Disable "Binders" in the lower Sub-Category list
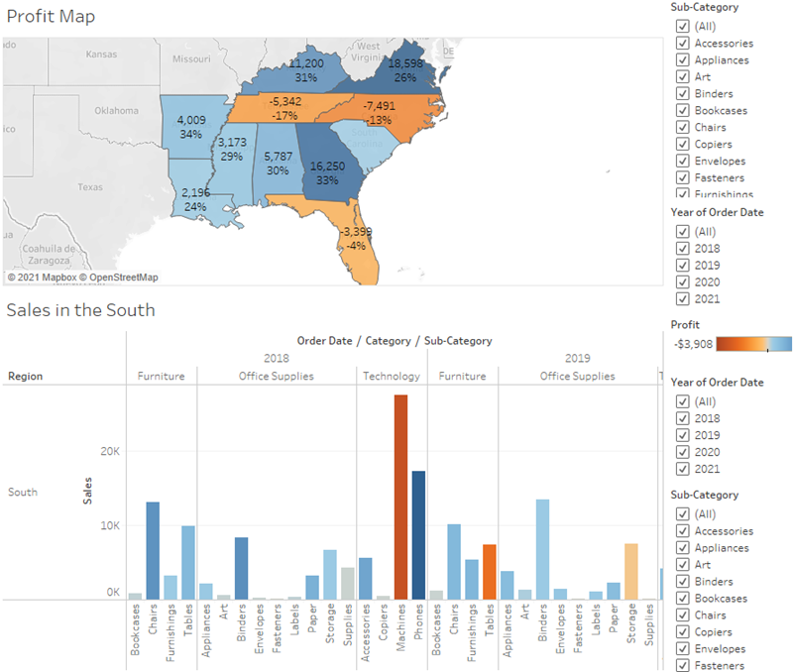Viewport: 793px width, 672px height. pos(683,582)
